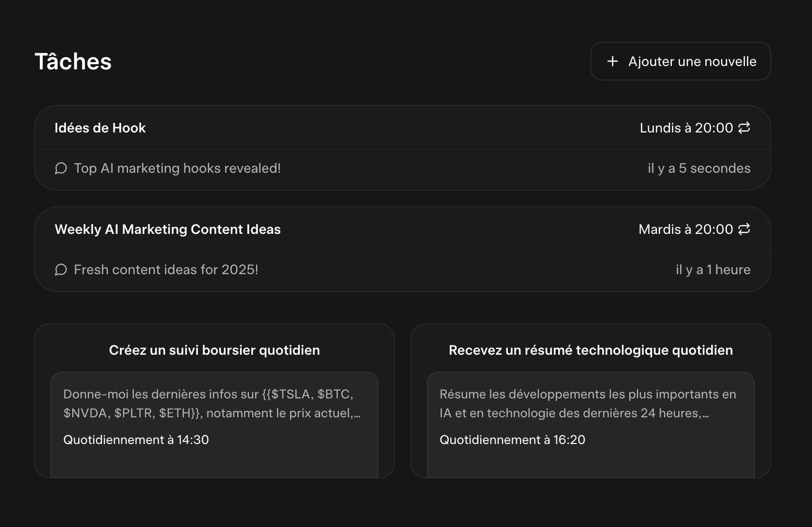
Task: Click the il y a 5 secondes timestamp
Action: (x=699, y=168)
